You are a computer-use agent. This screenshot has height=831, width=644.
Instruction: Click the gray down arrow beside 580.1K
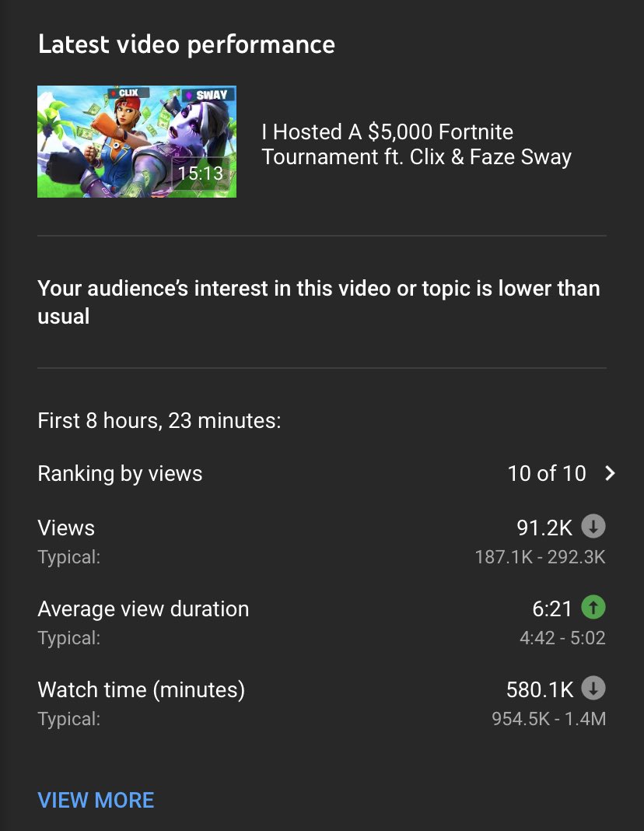click(593, 689)
